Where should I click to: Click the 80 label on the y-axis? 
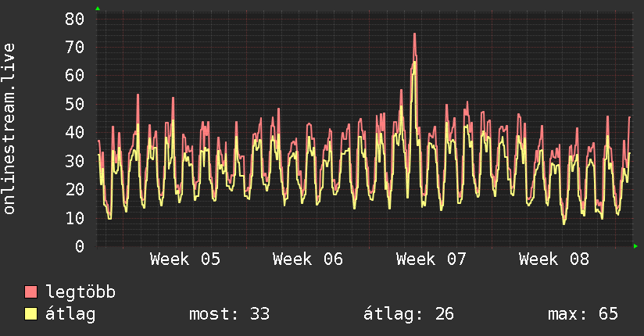(74, 19)
